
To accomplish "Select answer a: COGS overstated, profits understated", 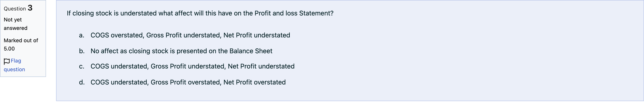I will click(190, 35).
